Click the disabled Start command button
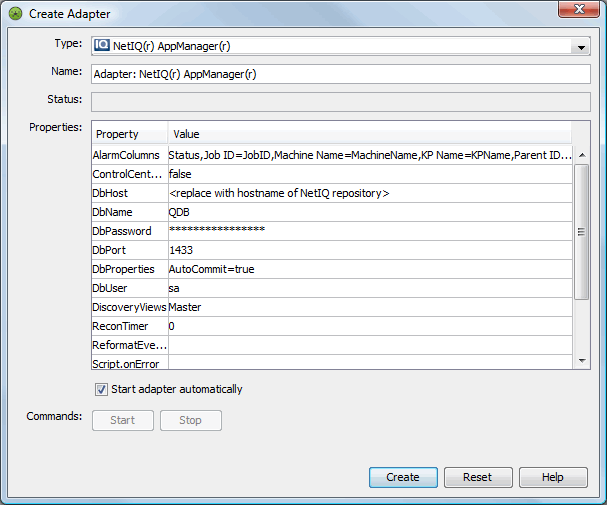Image resolution: width=607 pixels, height=505 pixels. 123,420
